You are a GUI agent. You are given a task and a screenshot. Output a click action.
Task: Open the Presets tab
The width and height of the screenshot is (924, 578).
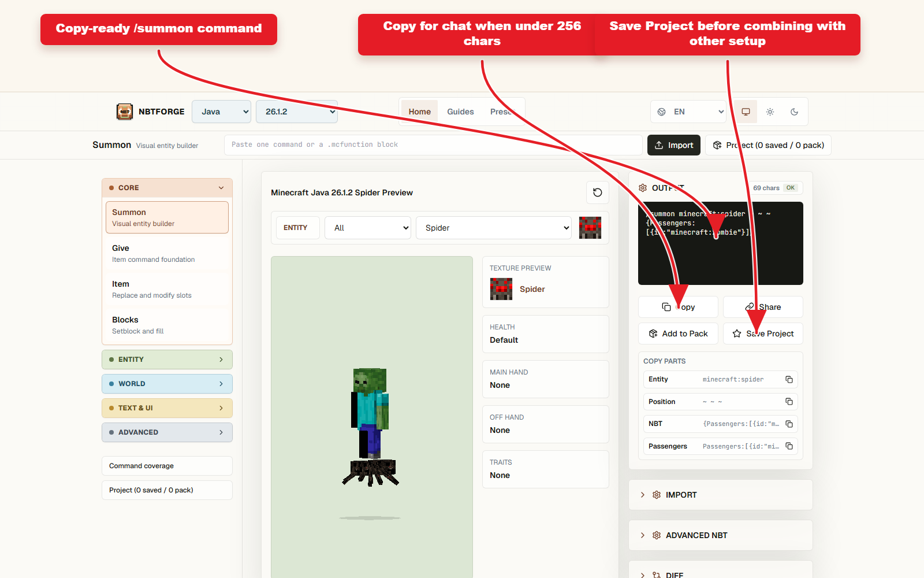click(502, 112)
